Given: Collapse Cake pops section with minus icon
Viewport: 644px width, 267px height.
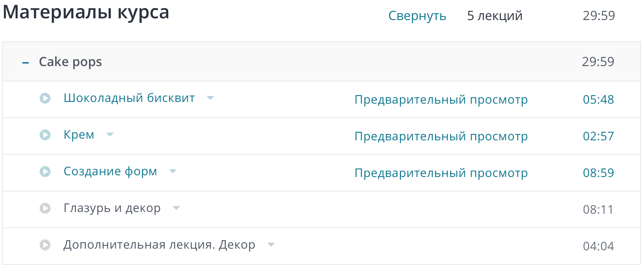Looking at the screenshot, I should (x=26, y=63).
